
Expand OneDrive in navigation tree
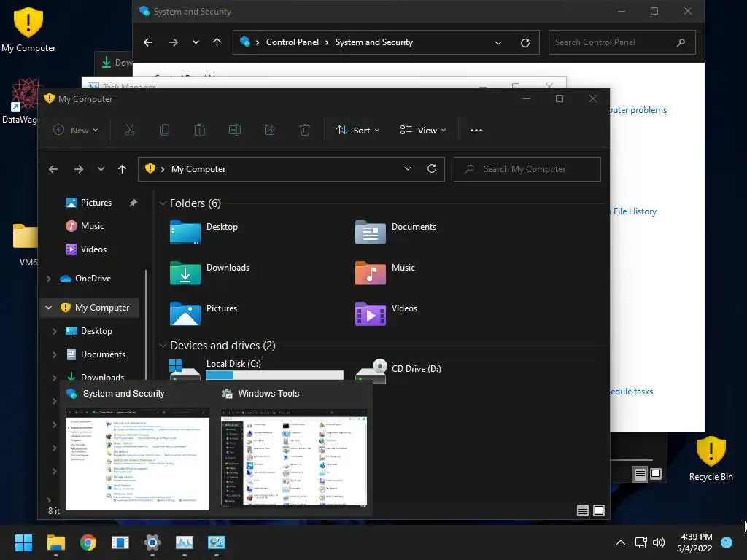(x=49, y=279)
